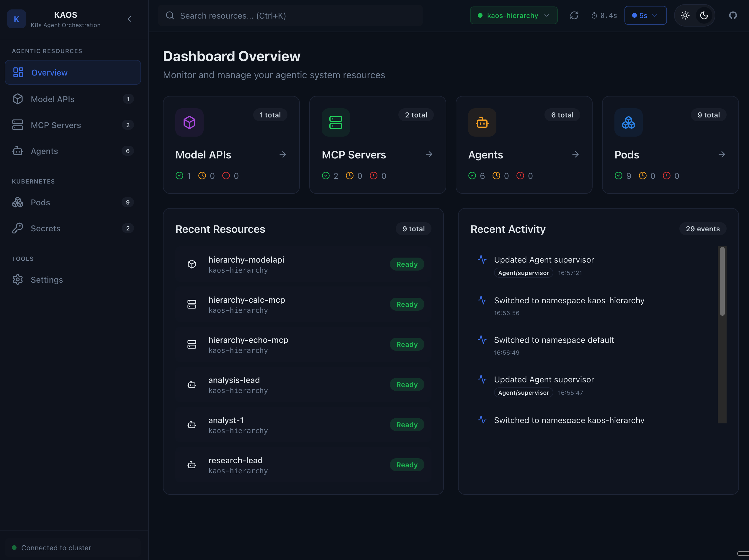749x560 pixels.
Task: Enable dark mode with the moon icon
Action: pyautogui.click(x=704, y=15)
